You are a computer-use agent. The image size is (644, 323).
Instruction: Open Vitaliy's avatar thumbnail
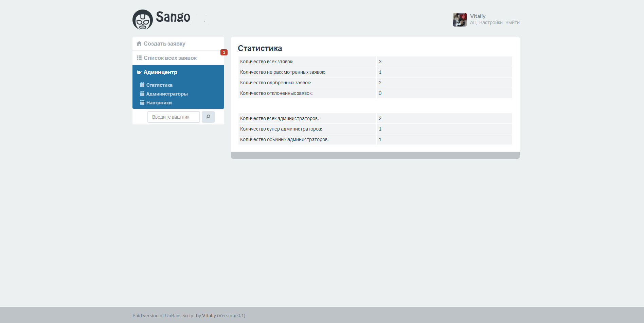[460, 20]
